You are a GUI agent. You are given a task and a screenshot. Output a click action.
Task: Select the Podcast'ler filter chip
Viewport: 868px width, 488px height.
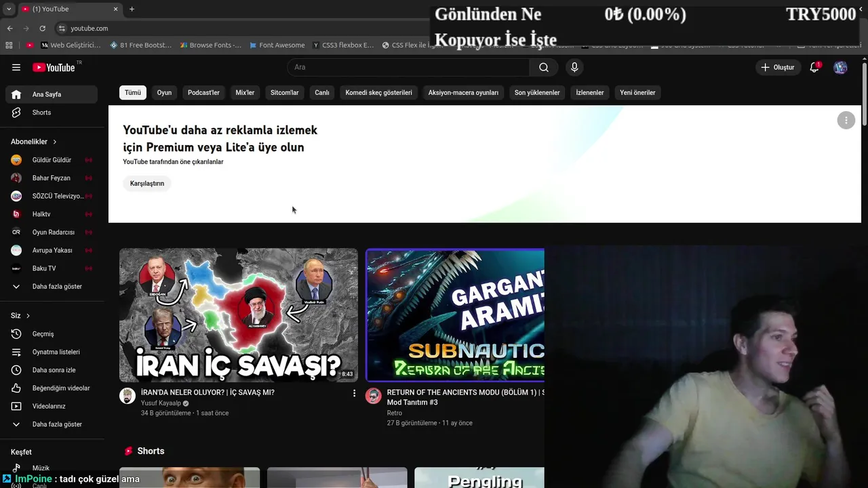click(203, 93)
